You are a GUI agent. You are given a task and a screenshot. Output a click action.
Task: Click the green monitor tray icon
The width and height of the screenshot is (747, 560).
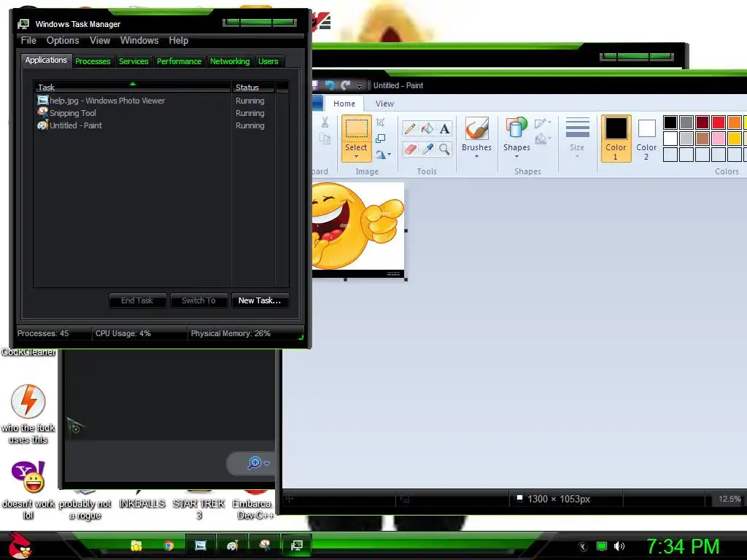[x=602, y=546]
